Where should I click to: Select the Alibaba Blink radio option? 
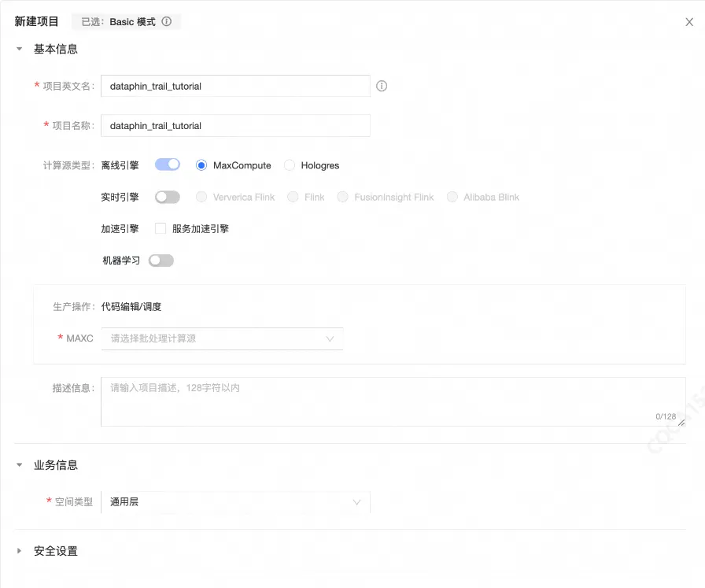(452, 197)
